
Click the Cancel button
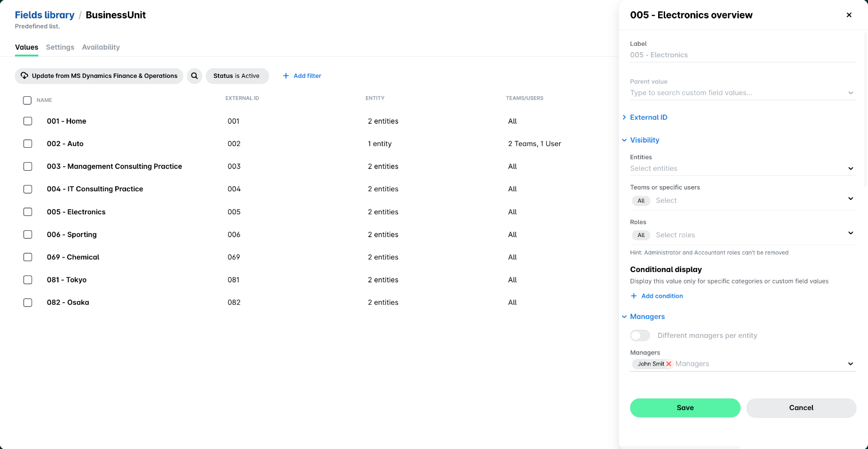click(801, 408)
